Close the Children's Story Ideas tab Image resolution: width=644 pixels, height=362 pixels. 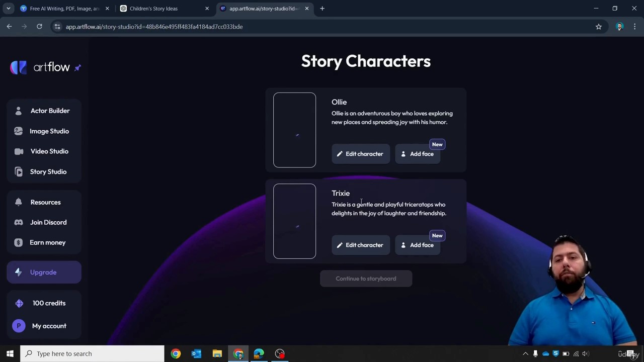[207, 9]
